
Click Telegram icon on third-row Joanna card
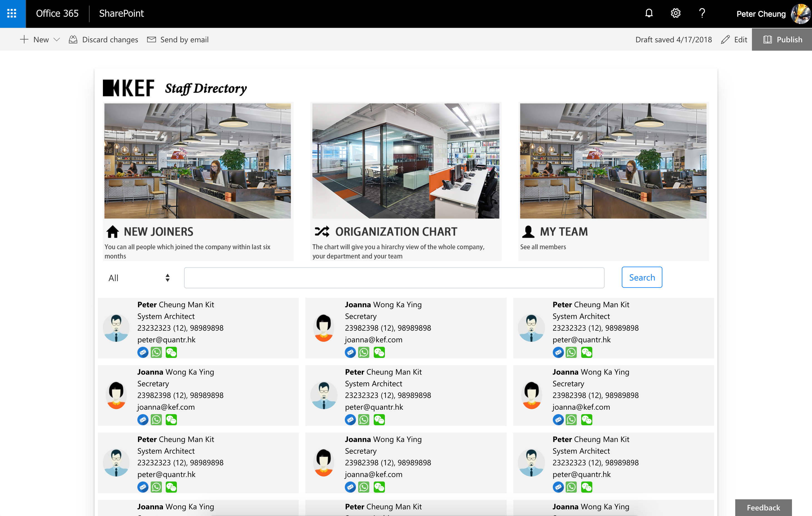[350, 487]
